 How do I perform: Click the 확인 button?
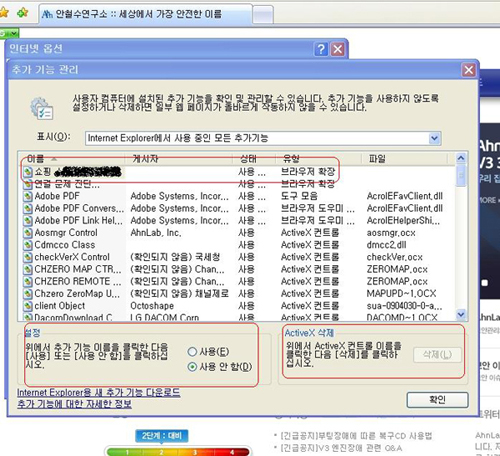437,399
